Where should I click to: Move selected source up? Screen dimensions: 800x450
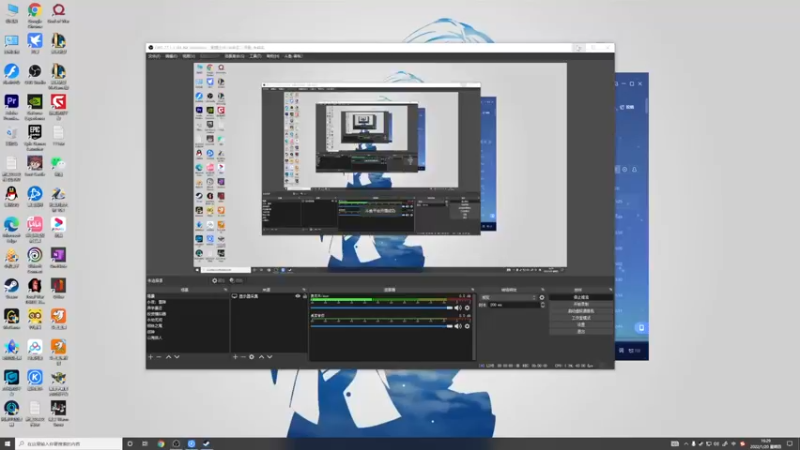click(x=261, y=357)
